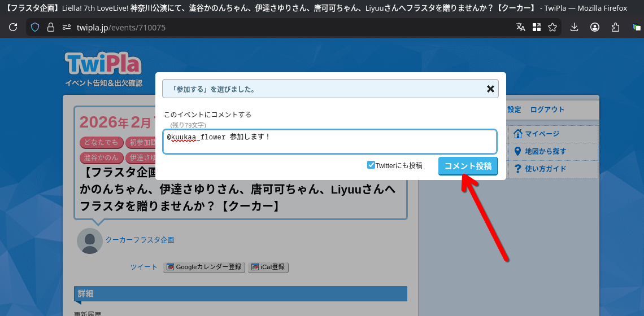Click the (残り79文字) counter text
Image resolution: width=644 pixels, height=316 pixels.
pyautogui.click(x=188, y=125)
